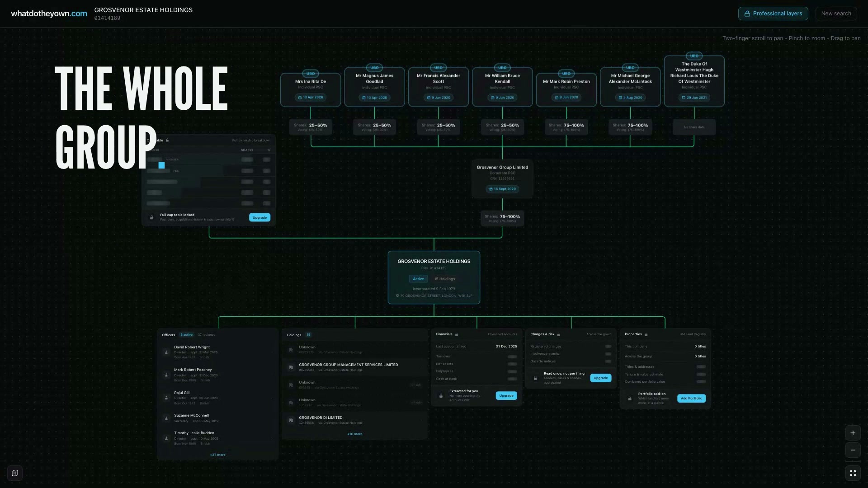
Task: Open the minimap icon at bottom left
Action: (x=15, y=473)
